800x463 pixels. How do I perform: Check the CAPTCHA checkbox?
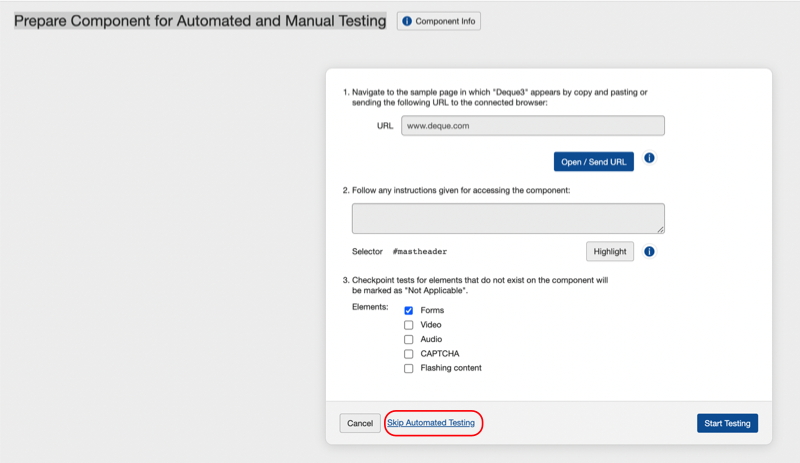click(x=408, y=354)
